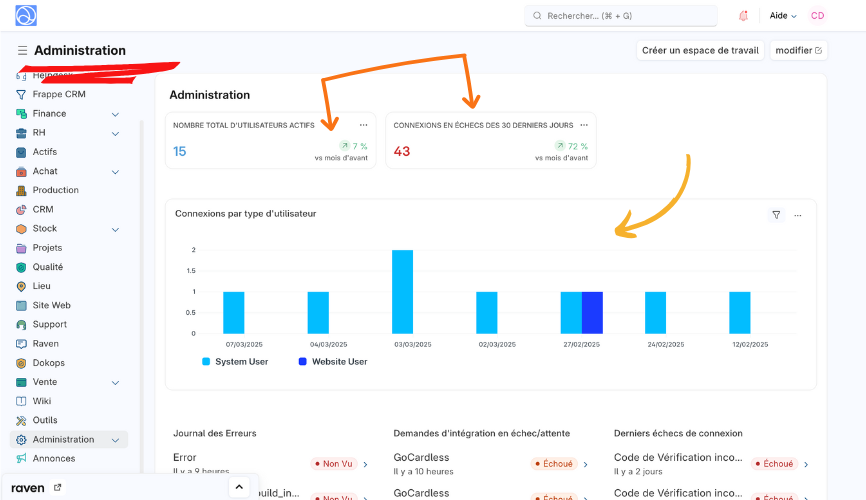The image size is (866, 500).
Task: Click the Outils tools icon
Action: pos(21,420)
